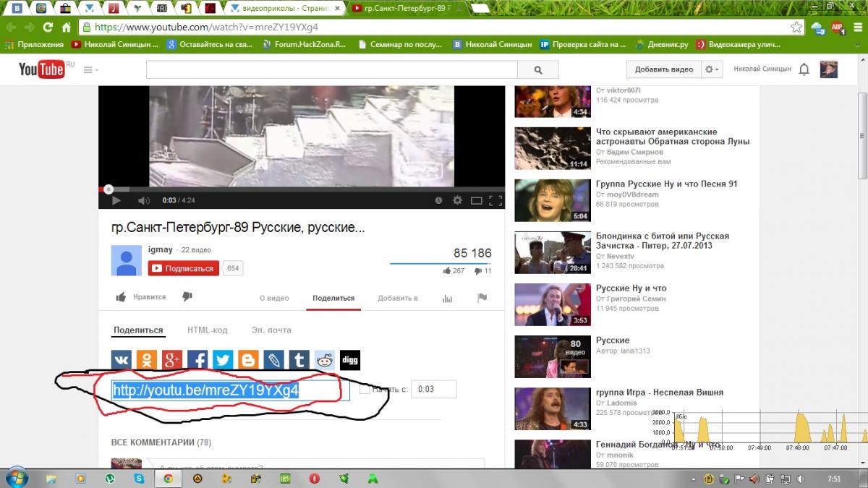Share video on Twitter
The height and width of the screenshot is (488, 868).
coord(223,360)
